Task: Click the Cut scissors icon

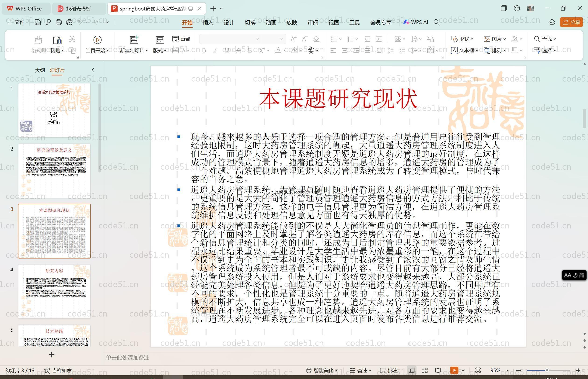Action: pyautogui.click(x=72, y=39)
